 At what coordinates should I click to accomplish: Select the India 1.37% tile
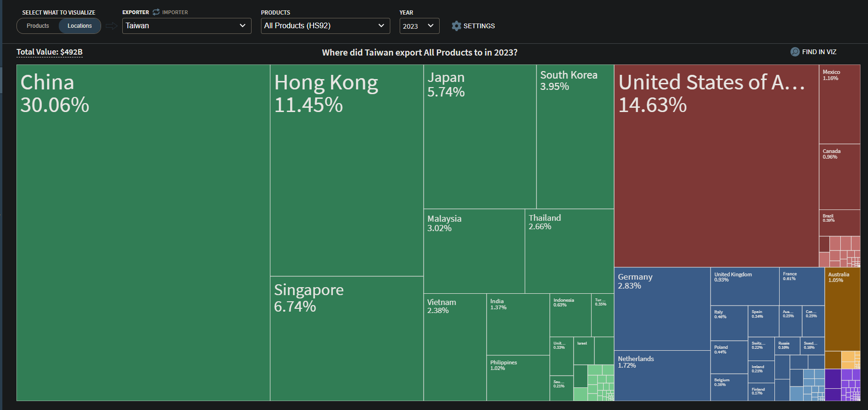pos(518,324)
